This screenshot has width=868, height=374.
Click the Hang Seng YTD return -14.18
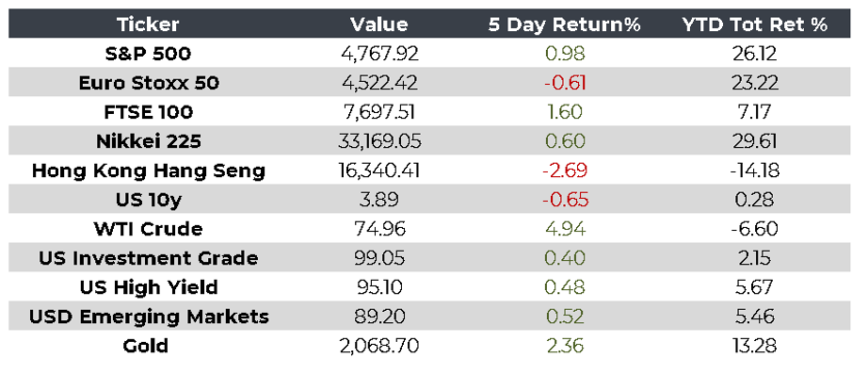point(755,171)
